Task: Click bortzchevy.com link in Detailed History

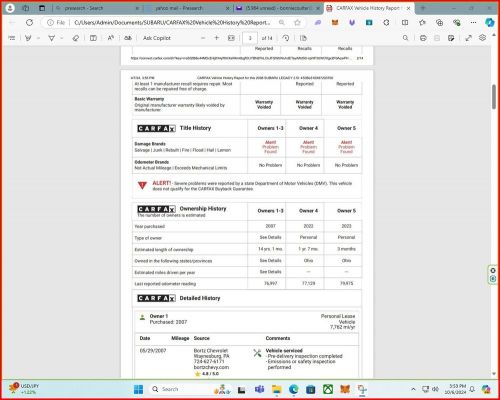Action: pos(211,367)
